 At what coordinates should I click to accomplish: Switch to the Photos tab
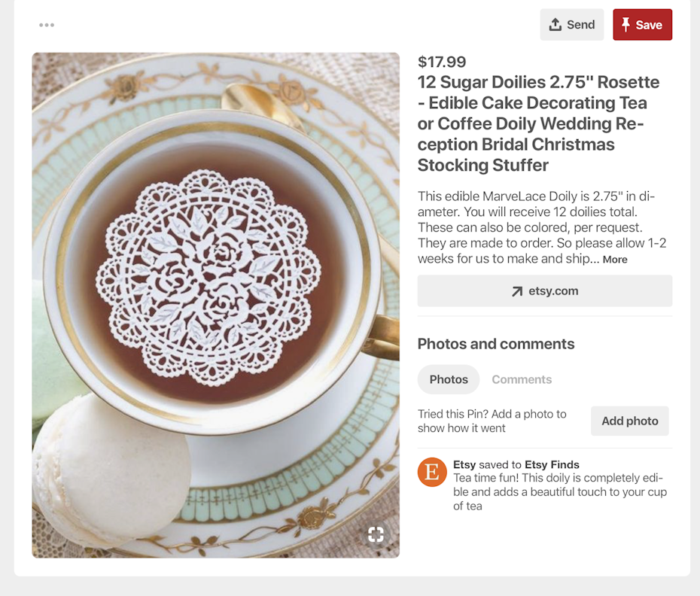point(449,379)
